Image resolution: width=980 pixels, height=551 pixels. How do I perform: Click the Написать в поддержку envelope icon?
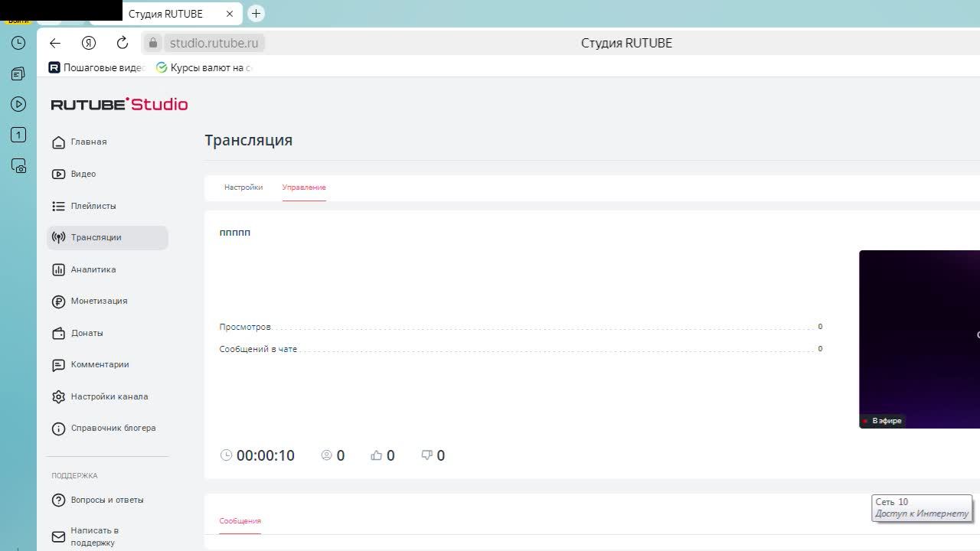58,536
